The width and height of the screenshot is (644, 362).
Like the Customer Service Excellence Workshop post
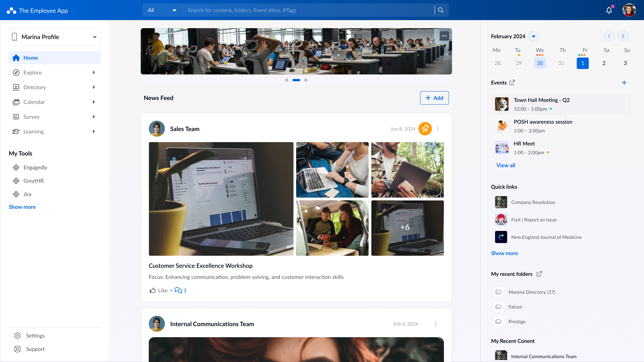pos(158,290)
